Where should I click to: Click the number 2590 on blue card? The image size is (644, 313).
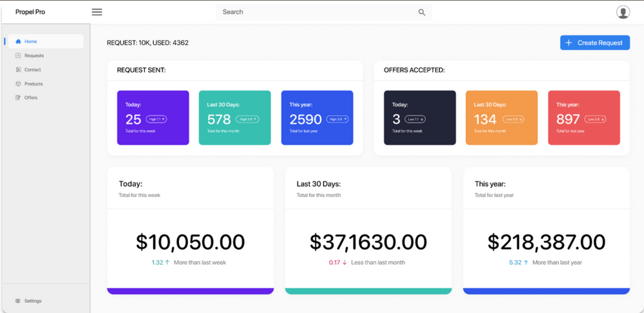click(x=305, y=119)
